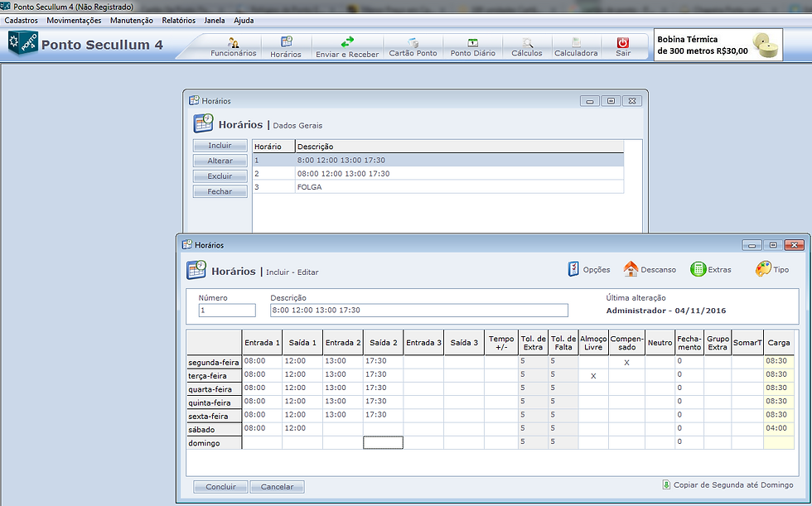
Task: Toggle Almoço Livre cell for segunda-feira
Action: tap(593, 362)
